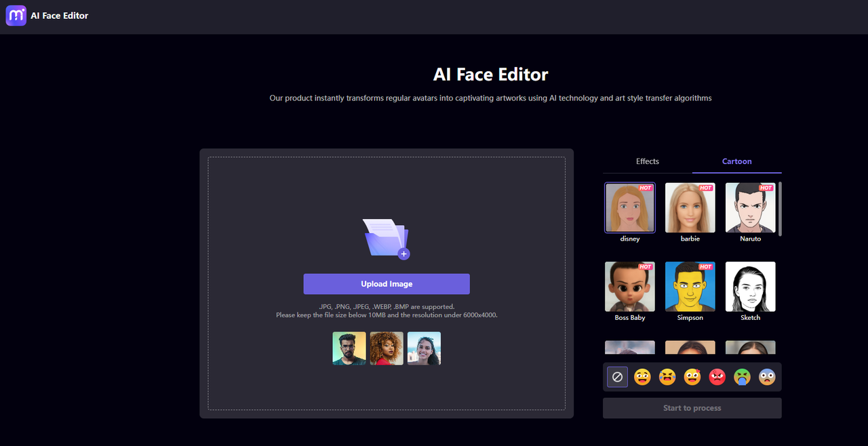Choose the yellow face with raised eyebrow emoji
This screenshot has height=446, width=868.
(x=642, y=377)
